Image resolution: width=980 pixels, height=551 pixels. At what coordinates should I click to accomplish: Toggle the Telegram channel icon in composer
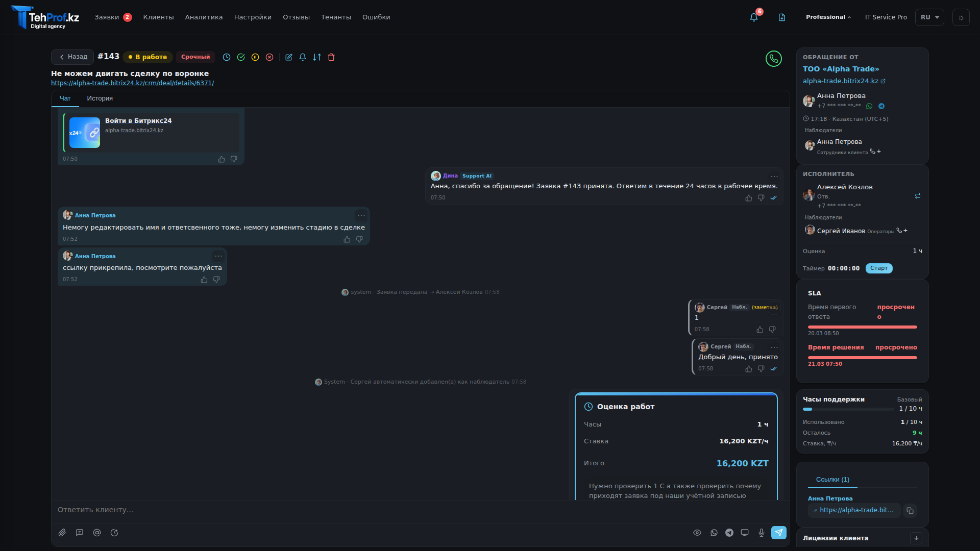[x=729, y=533]
